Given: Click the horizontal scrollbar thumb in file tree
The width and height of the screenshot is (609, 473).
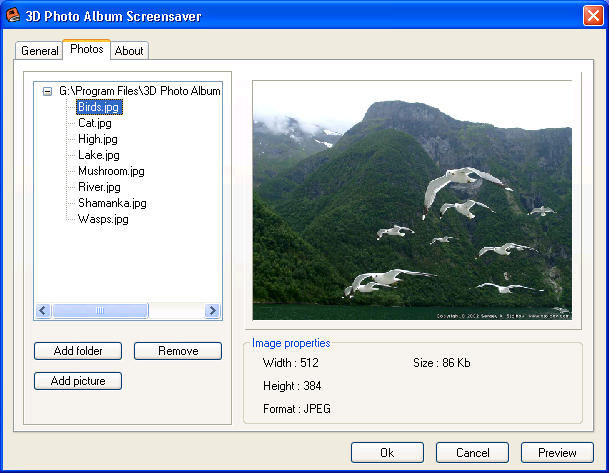Looking at the screenshot, I should [x=100, y=310].
